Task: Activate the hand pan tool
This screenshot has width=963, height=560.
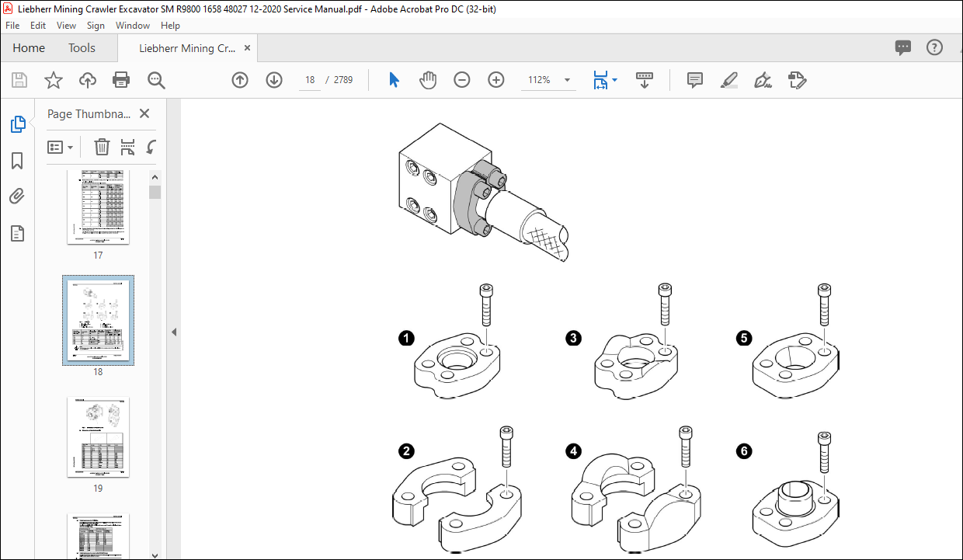Action: tap(428, 80)
